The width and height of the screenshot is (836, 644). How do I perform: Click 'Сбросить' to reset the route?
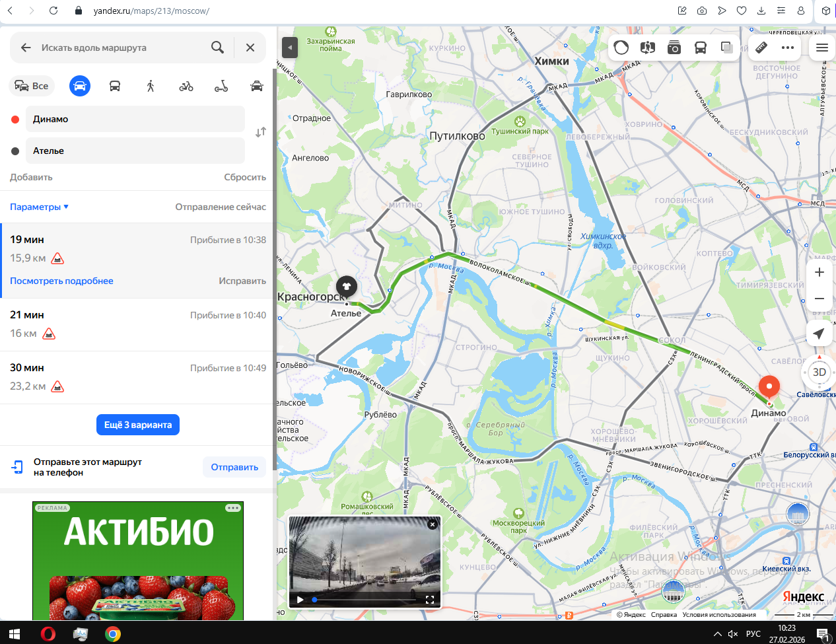point(245,177)
